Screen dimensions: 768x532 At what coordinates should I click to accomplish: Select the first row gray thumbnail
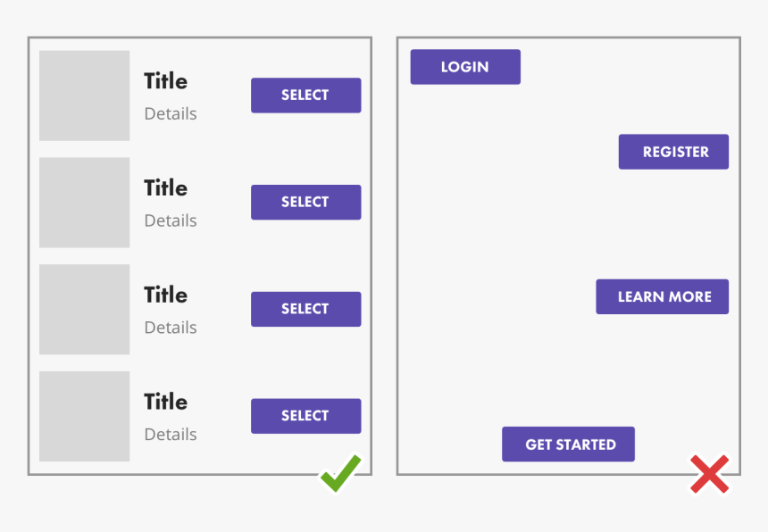pyautogui.click(x=85, y=96)
